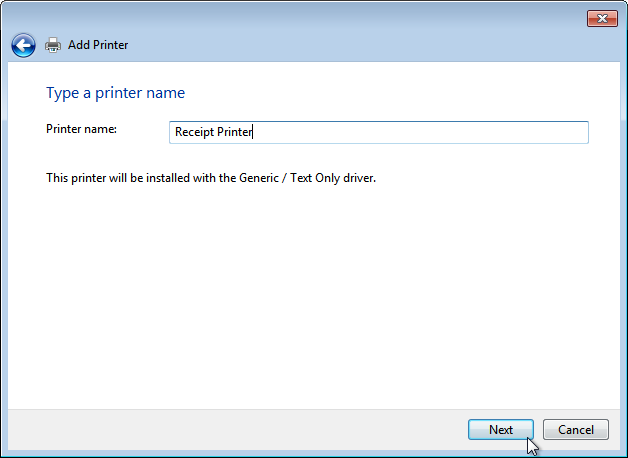Click Next to continue printer setup

(x=501, y=430)
